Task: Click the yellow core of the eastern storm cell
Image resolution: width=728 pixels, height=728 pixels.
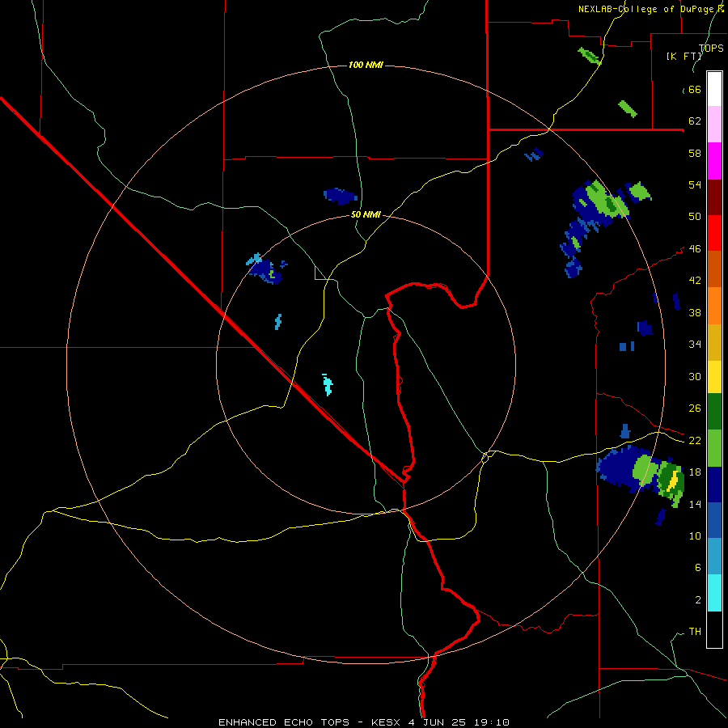Action: (x=672, y=481)
